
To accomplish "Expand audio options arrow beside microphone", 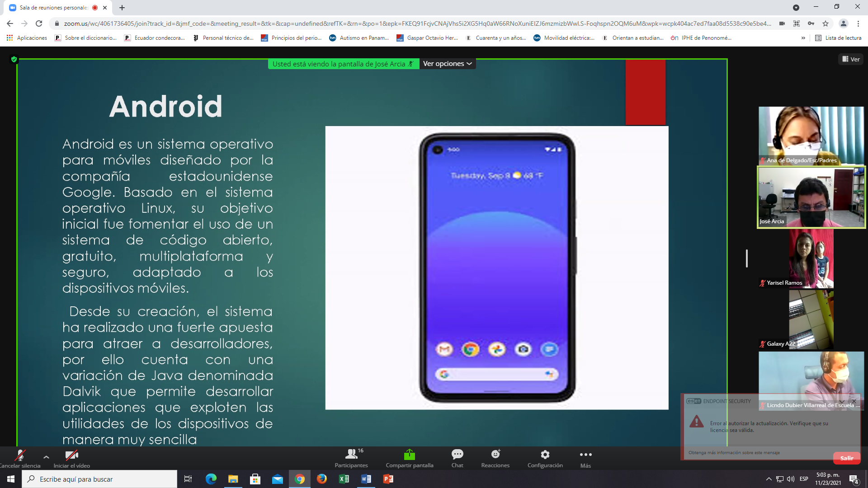I will [x=46, y=457].
